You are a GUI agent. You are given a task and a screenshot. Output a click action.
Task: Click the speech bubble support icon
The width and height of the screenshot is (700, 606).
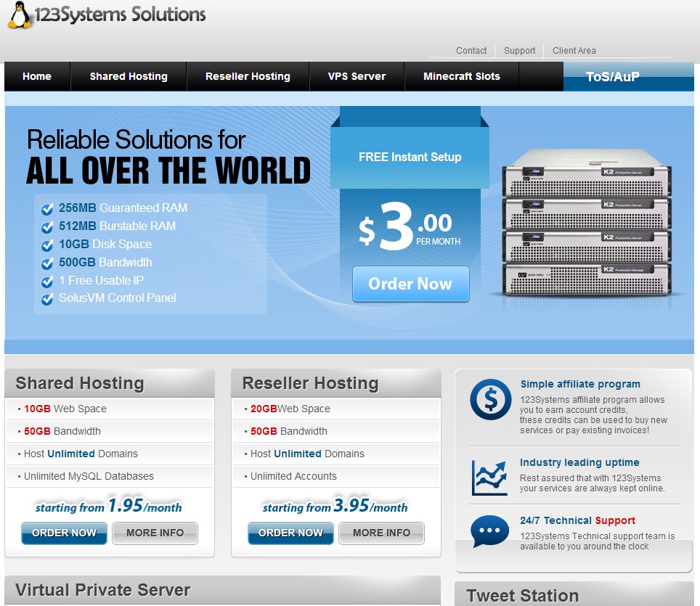[x=489, y=532]
